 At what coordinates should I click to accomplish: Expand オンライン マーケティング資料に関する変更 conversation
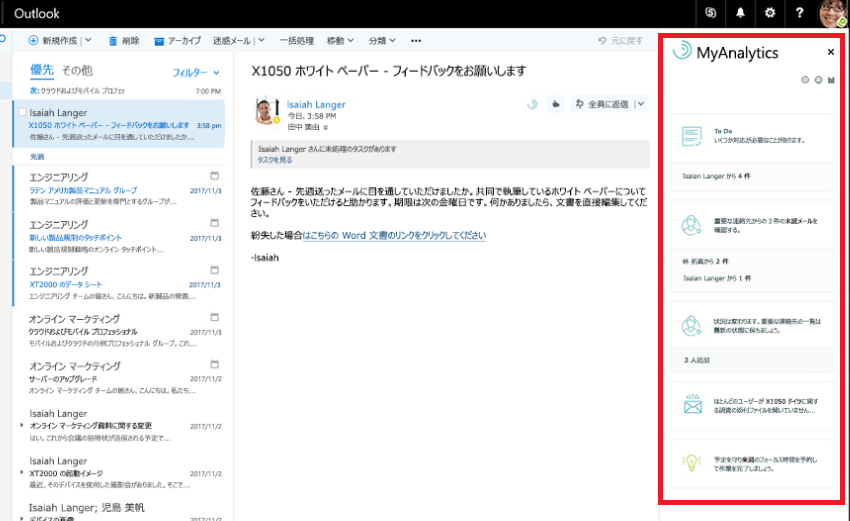pos(22,426)
